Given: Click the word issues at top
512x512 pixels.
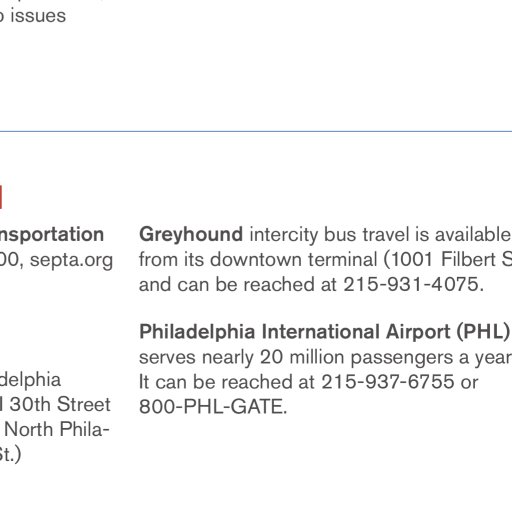Looking at the screenshot, I should point(38,16).
